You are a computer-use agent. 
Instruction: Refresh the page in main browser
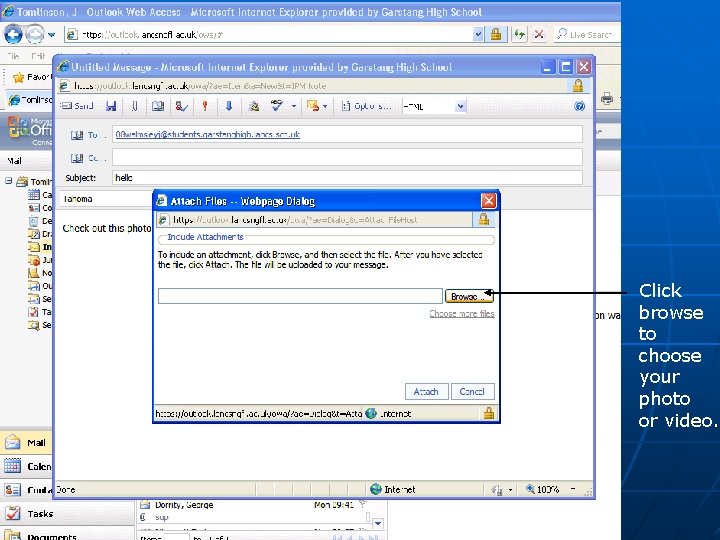point(519,34)
